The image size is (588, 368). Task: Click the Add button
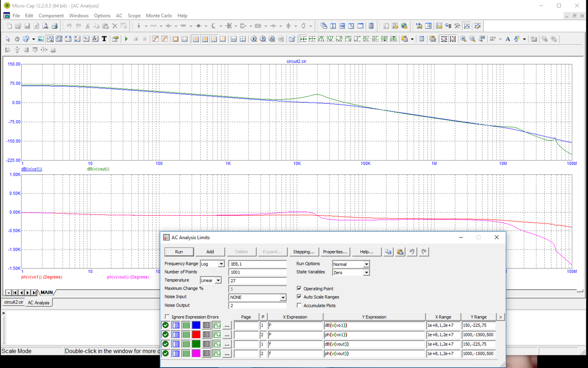tap(210, 251)
